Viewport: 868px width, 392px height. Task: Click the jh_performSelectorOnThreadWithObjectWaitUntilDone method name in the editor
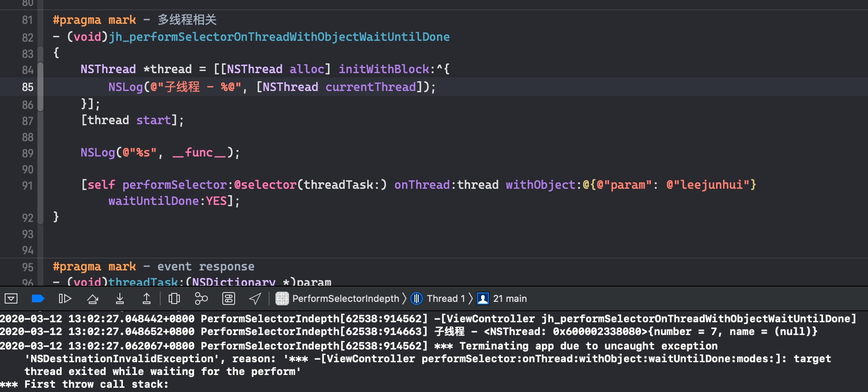coord(279,37)
